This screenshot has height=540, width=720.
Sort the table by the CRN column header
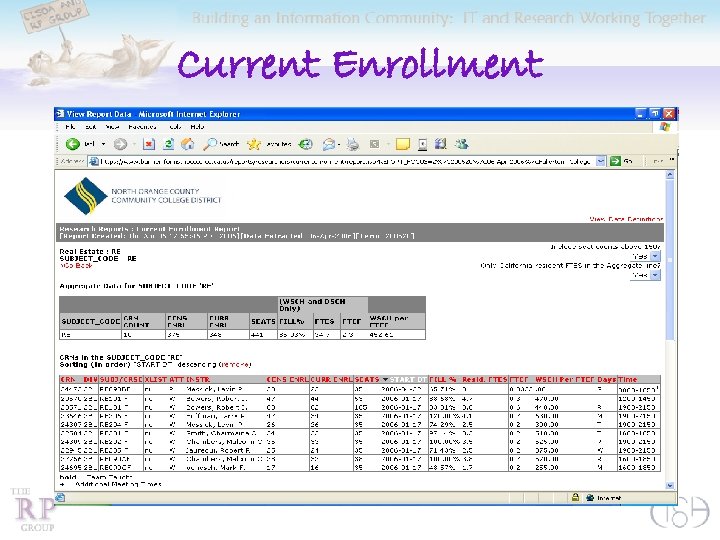pos(68,379)
